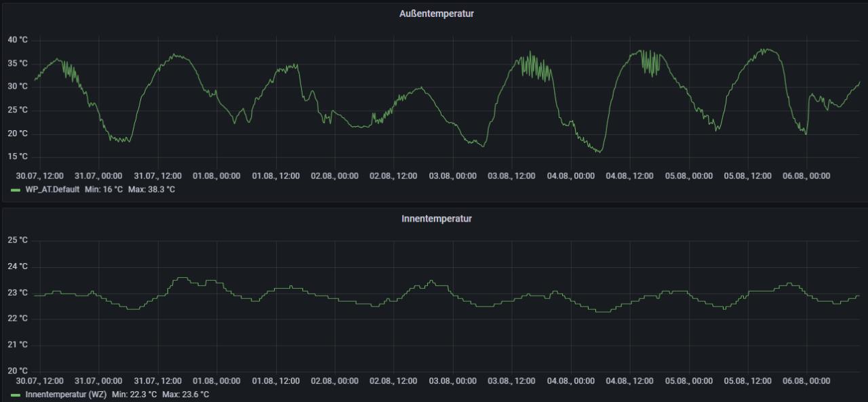Click '04.08., 12:00' under Außentemperatur chart

coord(630,176)
